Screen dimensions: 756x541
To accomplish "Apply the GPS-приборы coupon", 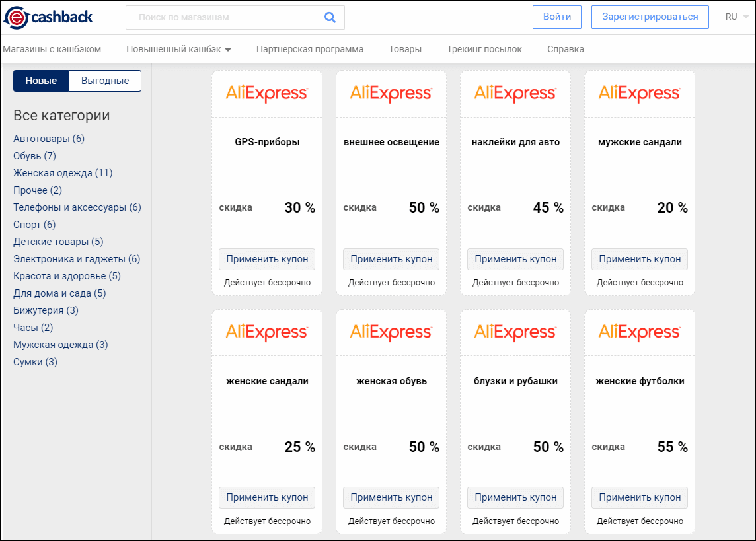I will click(x=267, y=259).
